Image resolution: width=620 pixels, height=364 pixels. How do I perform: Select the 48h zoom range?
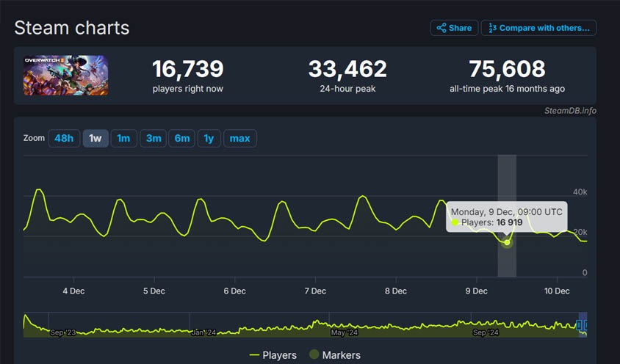coord(64,138)
